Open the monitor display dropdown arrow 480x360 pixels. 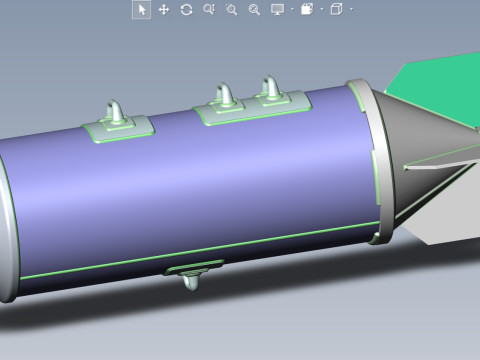point(292,9)
